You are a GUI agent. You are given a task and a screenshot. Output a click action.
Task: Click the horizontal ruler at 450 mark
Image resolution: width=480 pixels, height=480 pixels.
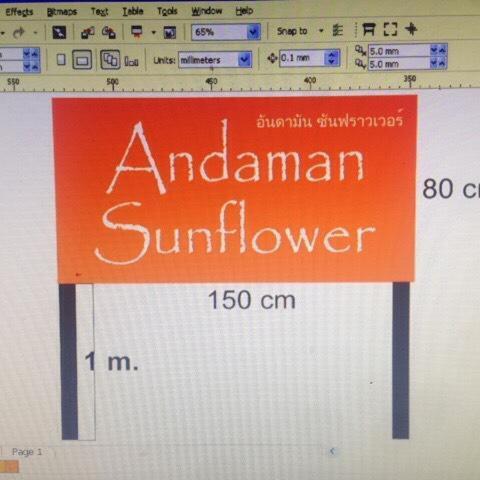212,83
